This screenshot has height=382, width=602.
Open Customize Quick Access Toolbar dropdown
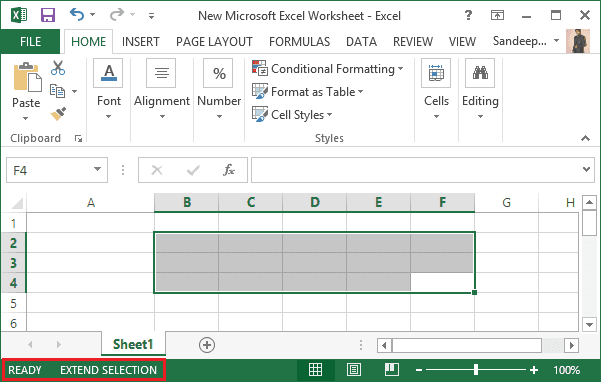pos(151,16)
